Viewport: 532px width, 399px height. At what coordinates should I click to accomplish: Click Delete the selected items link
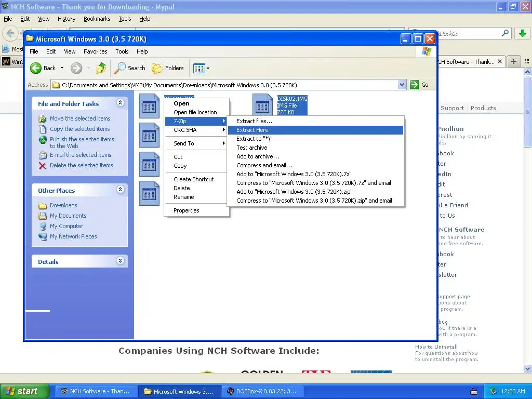click(x=82, y=166)
